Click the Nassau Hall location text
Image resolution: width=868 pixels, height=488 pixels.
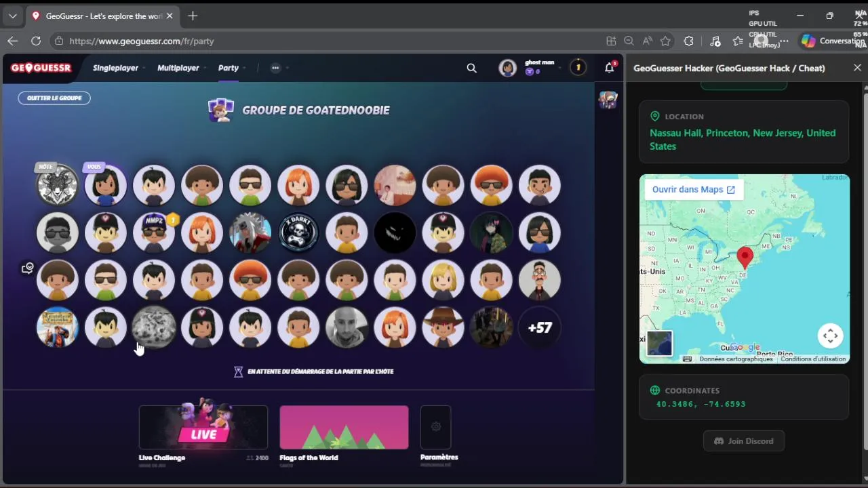click(743, 140)
